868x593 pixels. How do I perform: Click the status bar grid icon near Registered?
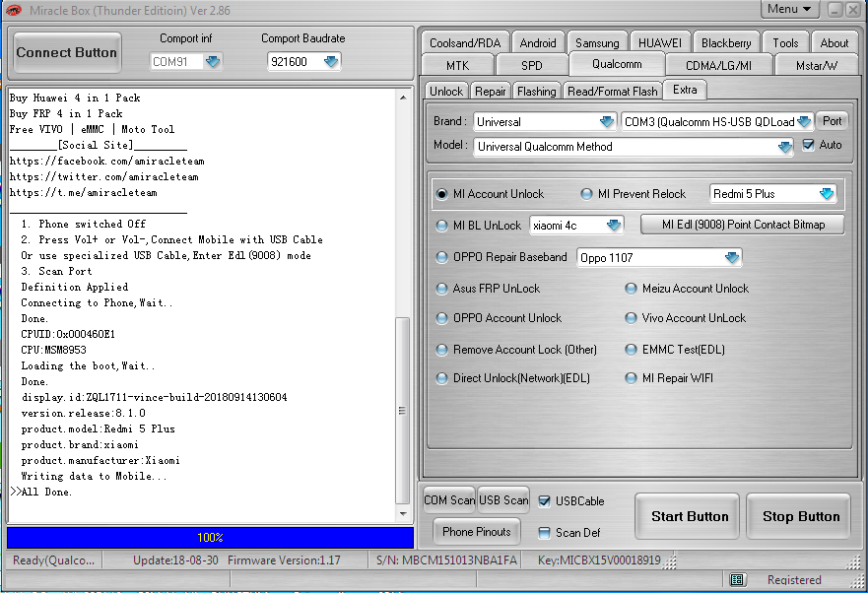click(x=737, y=580)
